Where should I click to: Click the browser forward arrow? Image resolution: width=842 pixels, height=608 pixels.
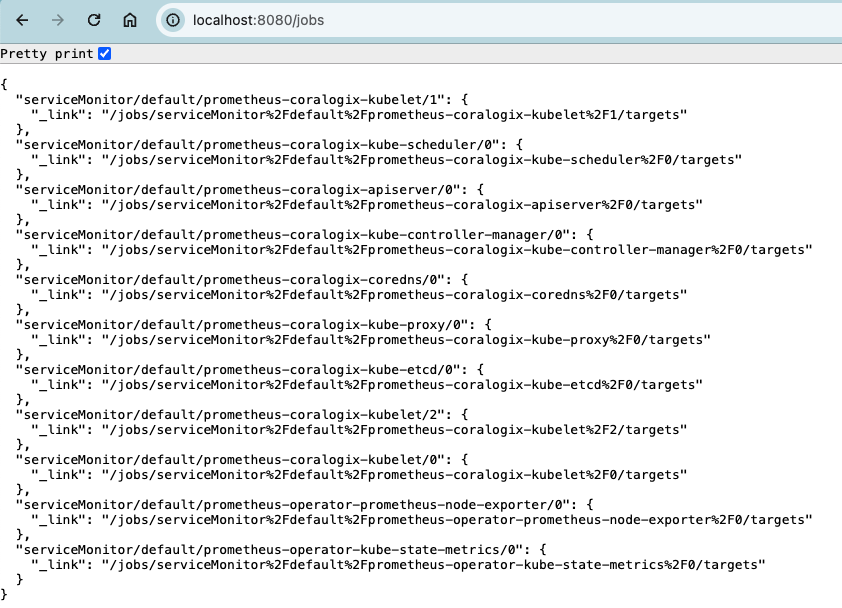point(57,20)
